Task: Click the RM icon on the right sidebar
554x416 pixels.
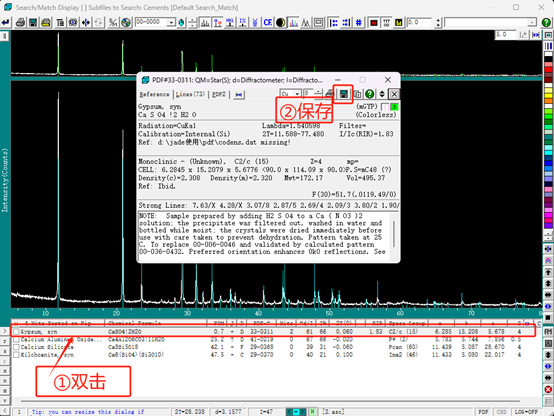Action: pyautogui.click(x=548, y=332)
